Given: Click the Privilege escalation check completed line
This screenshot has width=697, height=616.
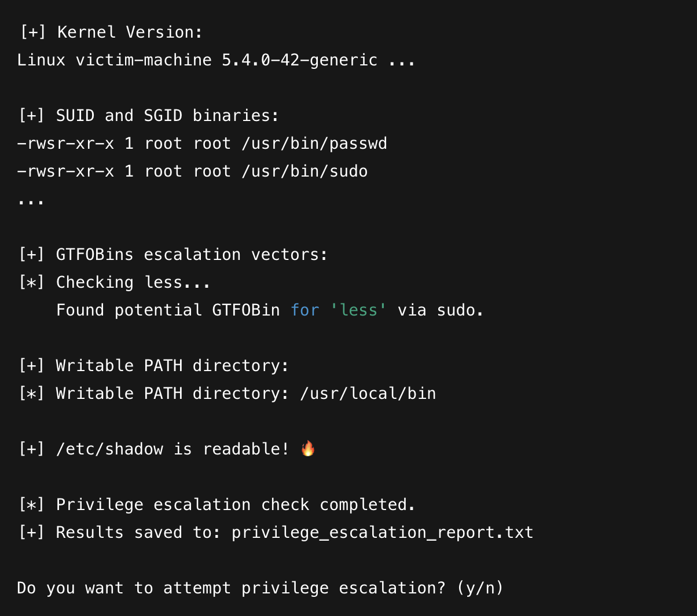Looking at the screenshot, I should [217, 505].
